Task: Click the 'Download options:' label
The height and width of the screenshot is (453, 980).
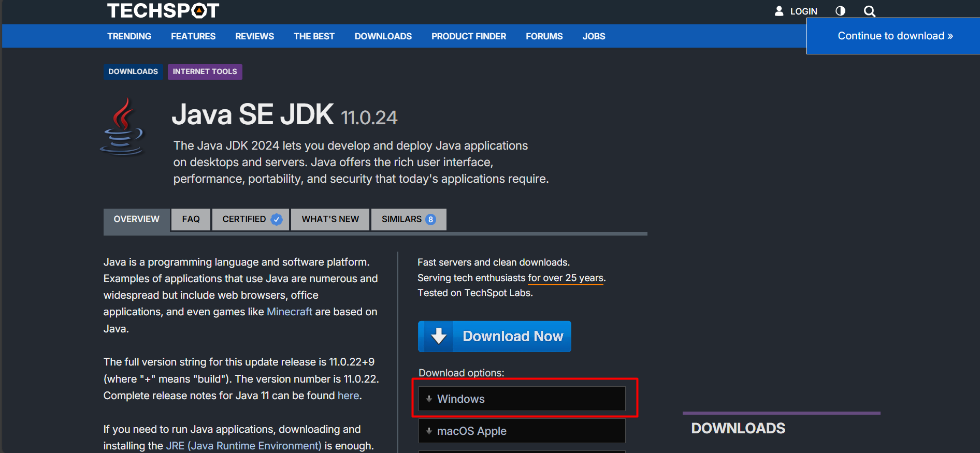Action: (462, 373)
